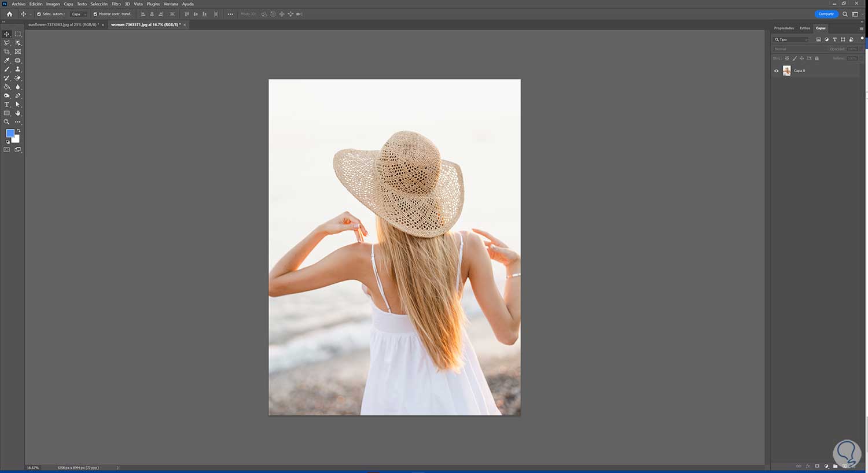The width and height of the screenshot is (868, 473).
Task: Select the Horizontal Type tool
Action: 7,105
